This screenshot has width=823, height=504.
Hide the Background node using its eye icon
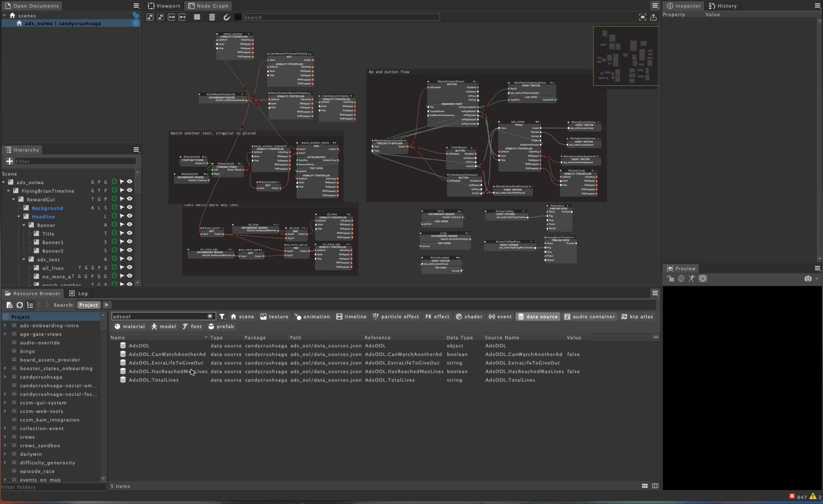pos(130,208)
